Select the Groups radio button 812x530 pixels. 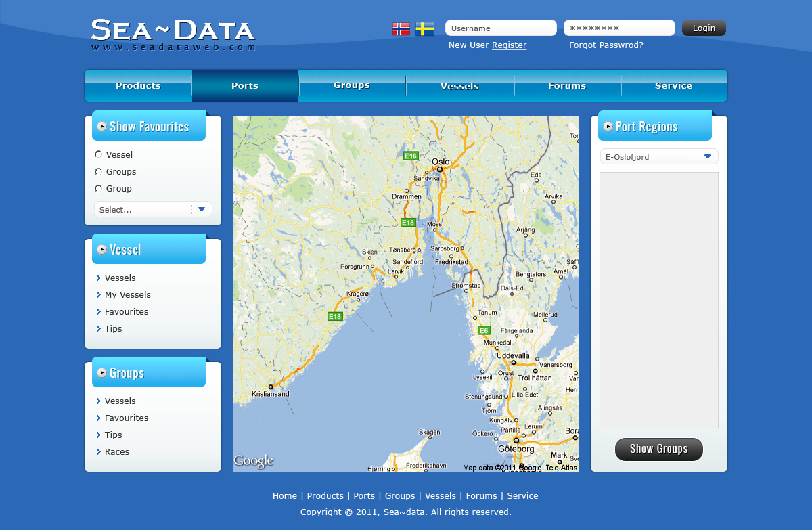(99, 172)
